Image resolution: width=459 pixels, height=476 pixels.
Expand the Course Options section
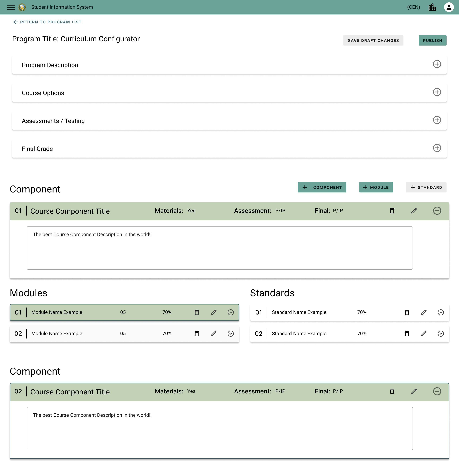point(437,92)
